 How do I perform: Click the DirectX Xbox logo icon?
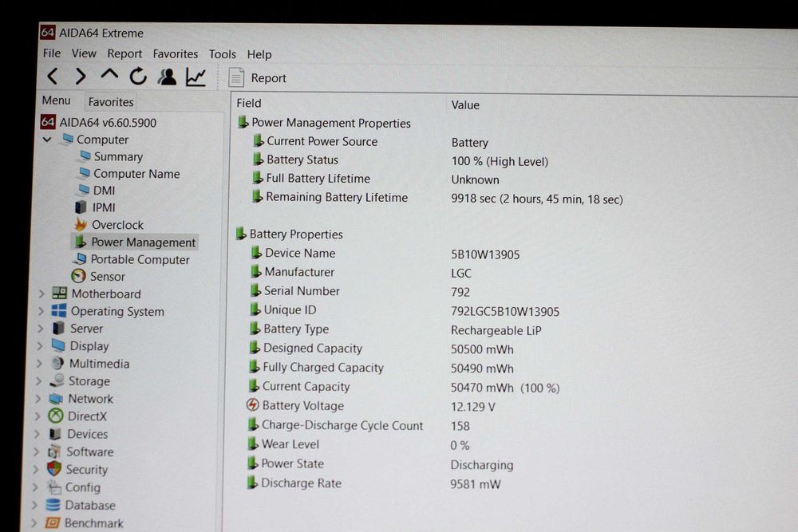click(56, 416)
